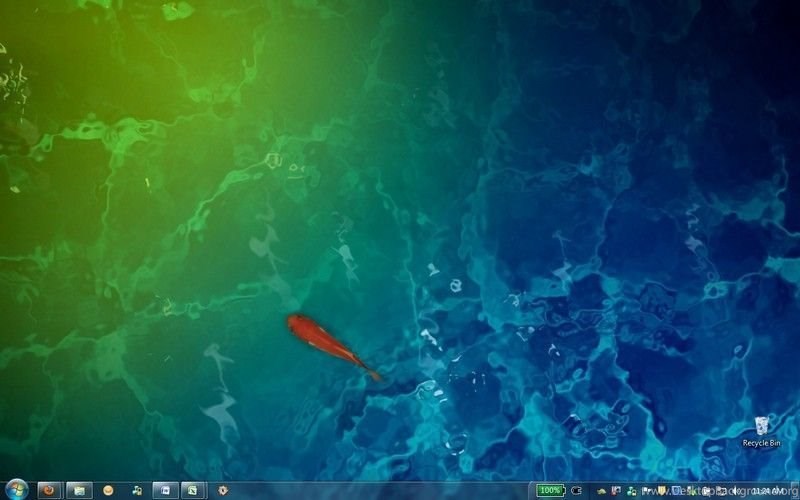Select the Recycle Bin desktop icon
The image size is (800, 500).
(x=762, y=427)
